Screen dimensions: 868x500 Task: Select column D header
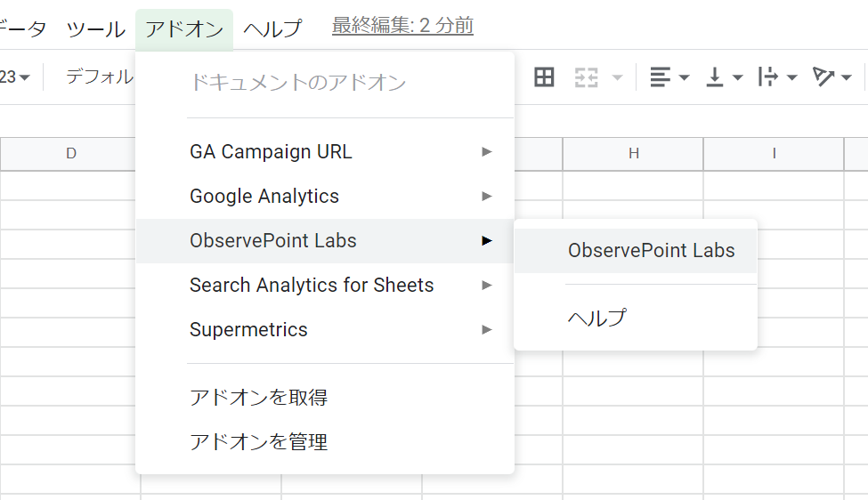click(68, 154)
